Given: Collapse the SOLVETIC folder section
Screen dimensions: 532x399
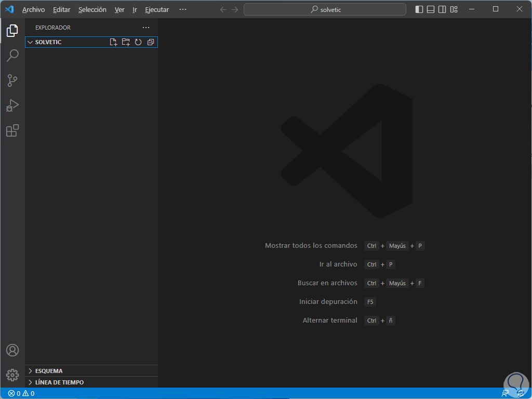Looking at the screenshot, I should tap(91, 42).
